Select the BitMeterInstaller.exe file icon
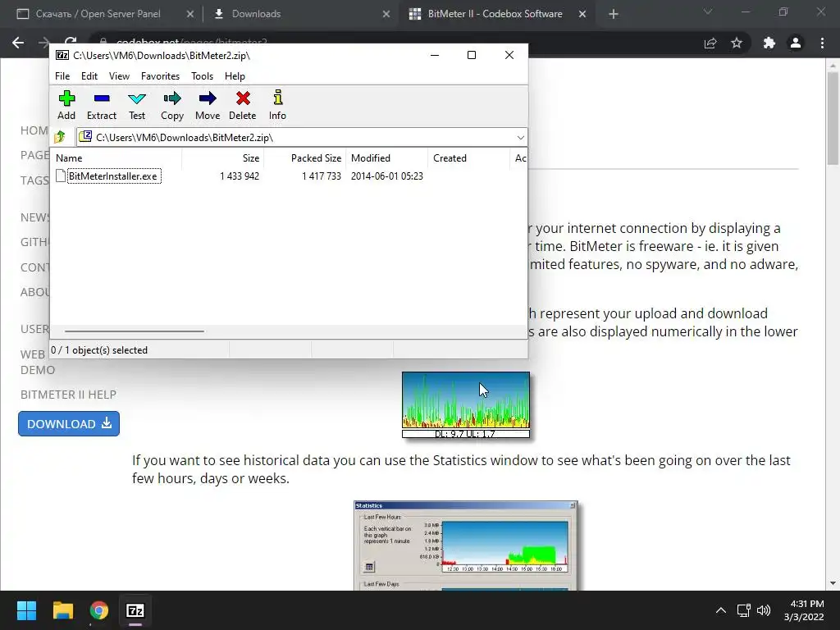The image size is (840, 630). [61, 176]
